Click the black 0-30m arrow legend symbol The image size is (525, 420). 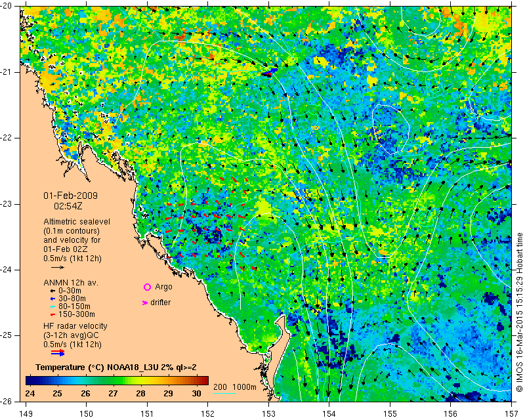tap(53, 291)
